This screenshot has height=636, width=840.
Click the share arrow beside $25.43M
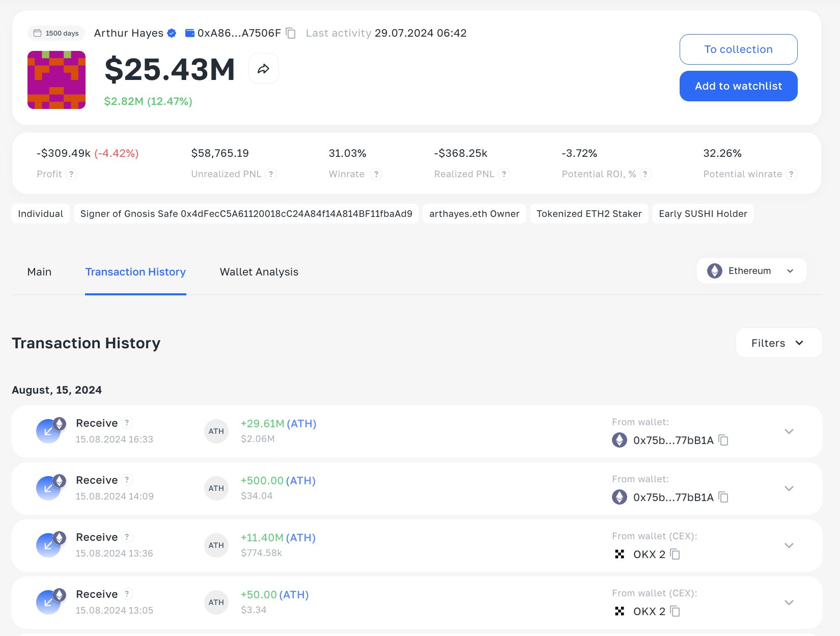263,69
